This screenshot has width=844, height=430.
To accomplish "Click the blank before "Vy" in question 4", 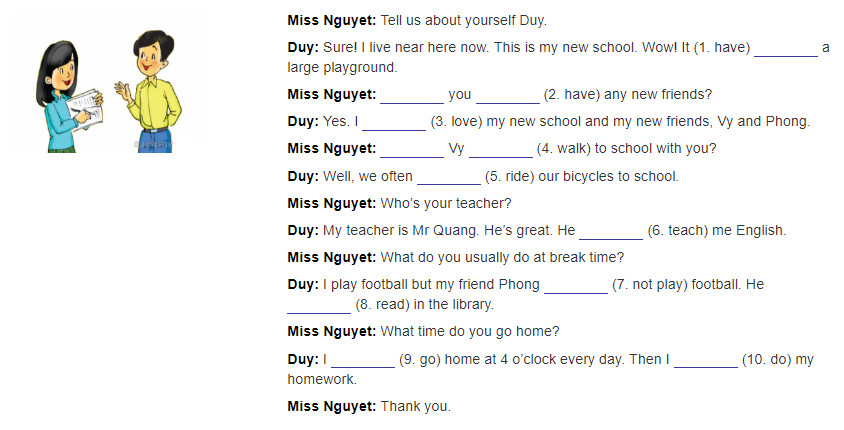I will [x=412, y=149].
